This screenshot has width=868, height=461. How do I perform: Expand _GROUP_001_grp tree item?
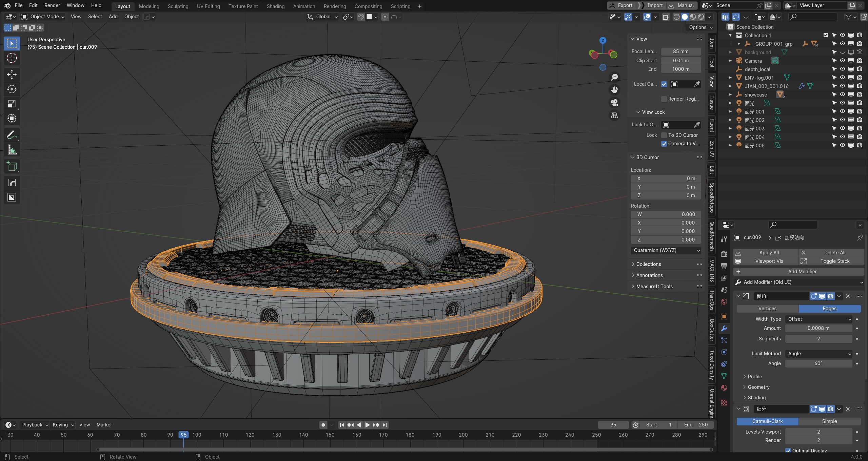click(x=739, y=44)
